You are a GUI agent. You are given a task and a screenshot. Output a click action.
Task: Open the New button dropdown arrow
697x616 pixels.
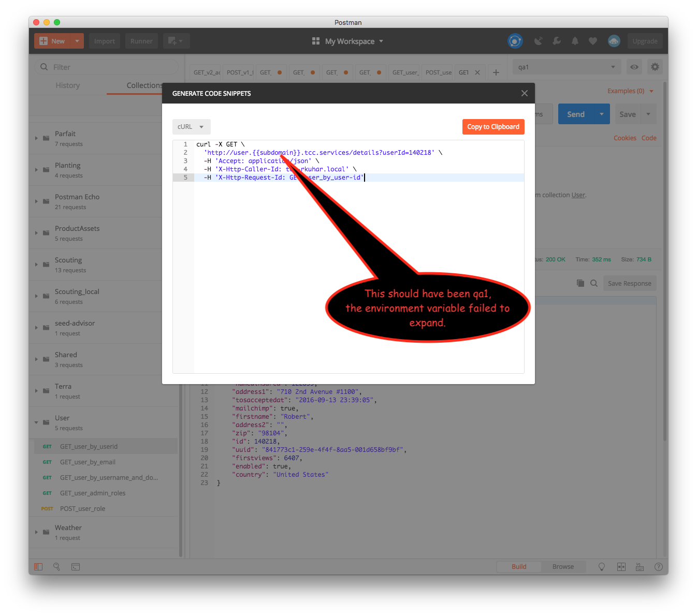point(77,41)
